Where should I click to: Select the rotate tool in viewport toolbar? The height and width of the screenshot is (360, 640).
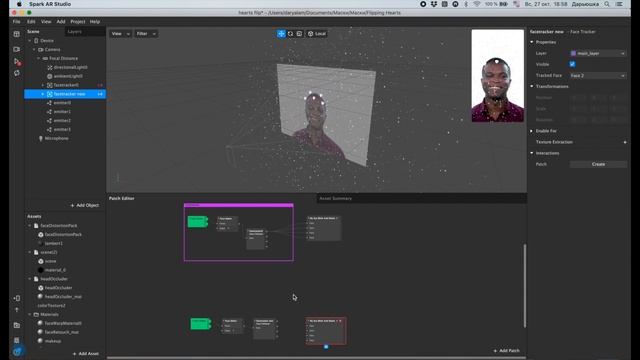pyautogui.click(x=290, y=34)
